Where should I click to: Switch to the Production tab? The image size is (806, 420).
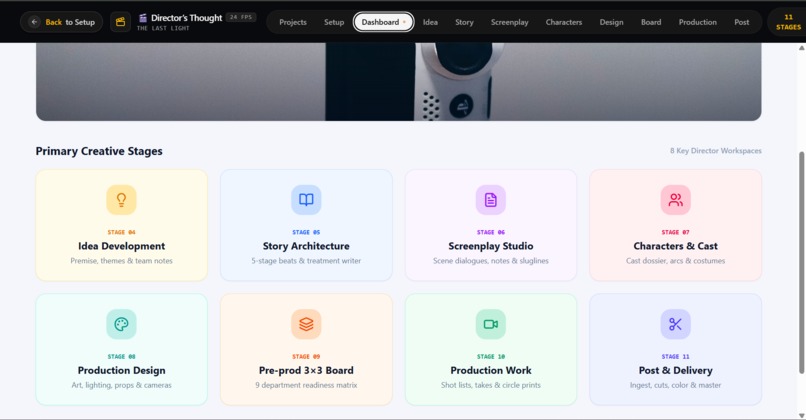[698, 22]
